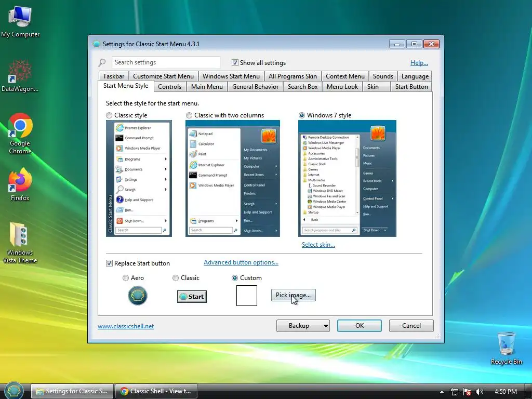
Task: Open Advanced button options... link
Action: click(x=241, y=262)
